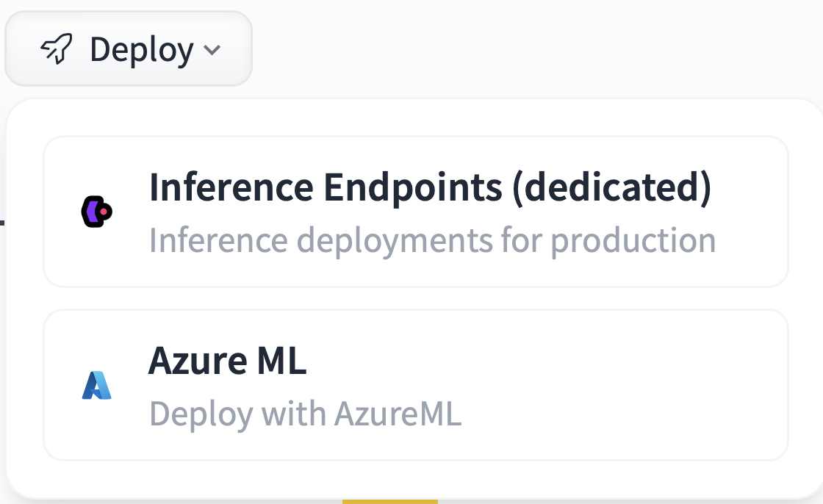The image size is (823, 504).
Task: Click the word 'Endpoints' in the first option
Action: point(409,188)
